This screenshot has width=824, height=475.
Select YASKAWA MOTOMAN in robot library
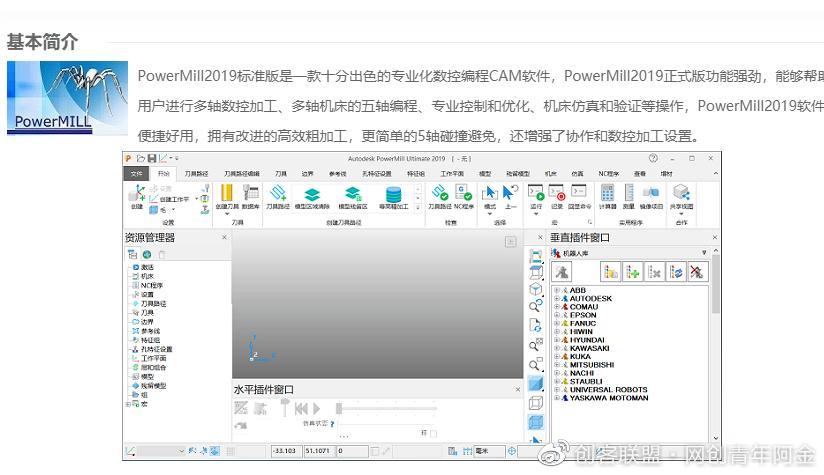tap(609, 398)
